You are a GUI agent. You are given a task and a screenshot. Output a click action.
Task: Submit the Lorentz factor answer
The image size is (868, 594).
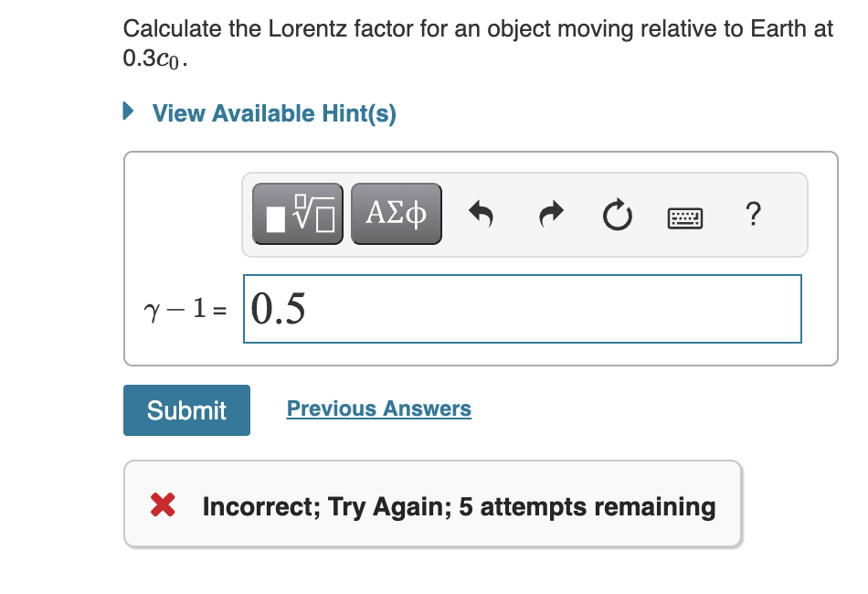186,409
